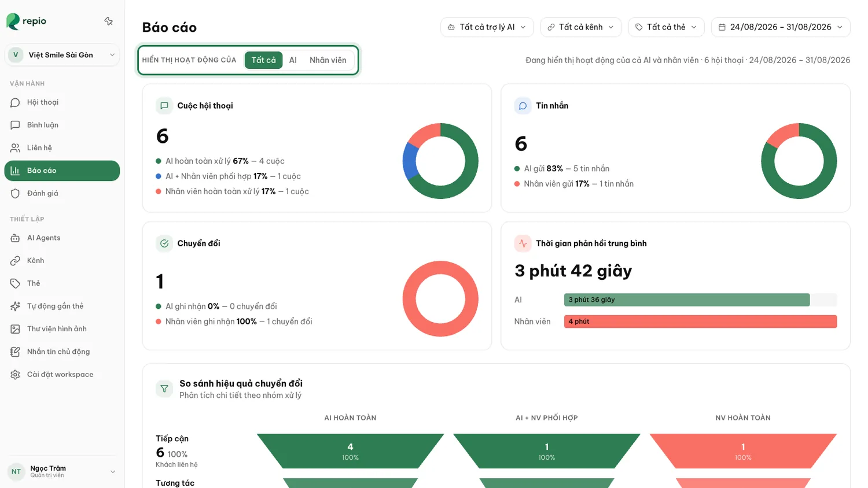Open the date range picker 24/08/2026 – 31/08/2026
This screenshot has height=488, width=868.
point(781,27)
